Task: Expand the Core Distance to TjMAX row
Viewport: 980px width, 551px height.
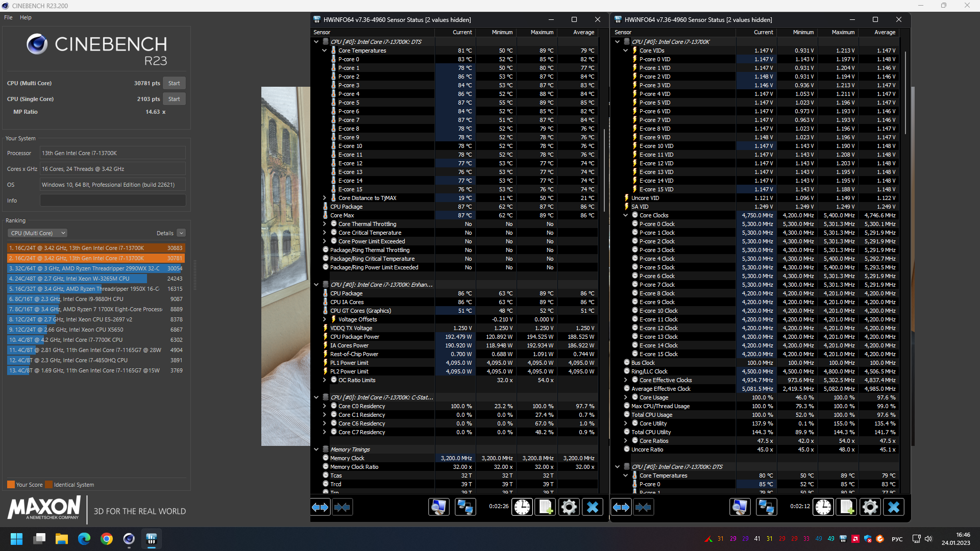Action: click(324, 198)
